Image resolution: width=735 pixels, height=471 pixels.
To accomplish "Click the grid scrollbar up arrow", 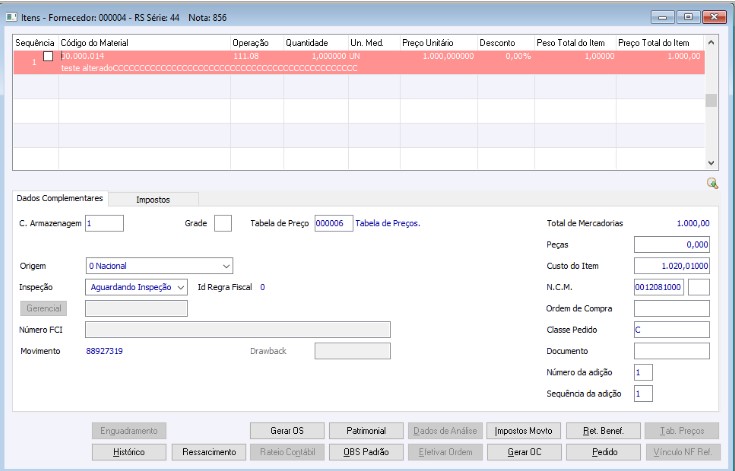I will click(711, 42).
